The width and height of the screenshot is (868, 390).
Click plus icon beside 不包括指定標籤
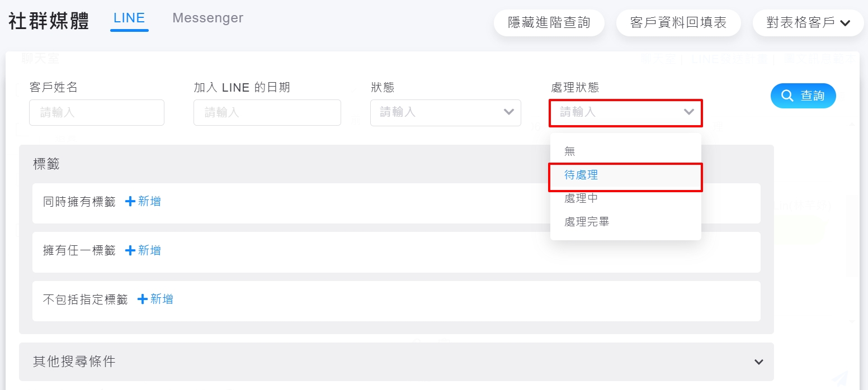point(143,299)
